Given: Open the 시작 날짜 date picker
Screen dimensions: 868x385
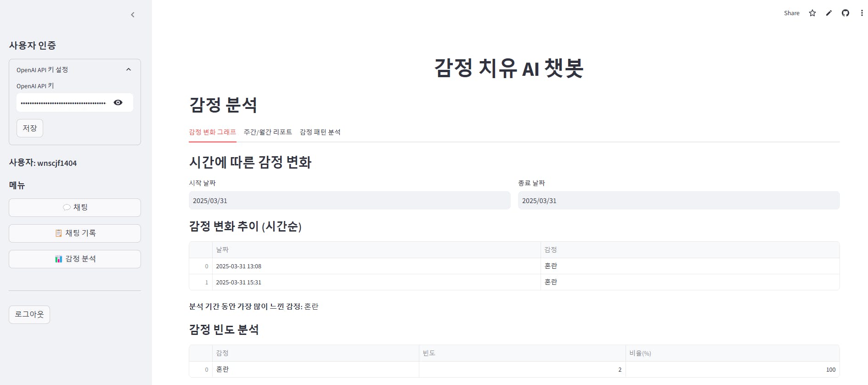Looking at the screenshot, I should [349, 200].
